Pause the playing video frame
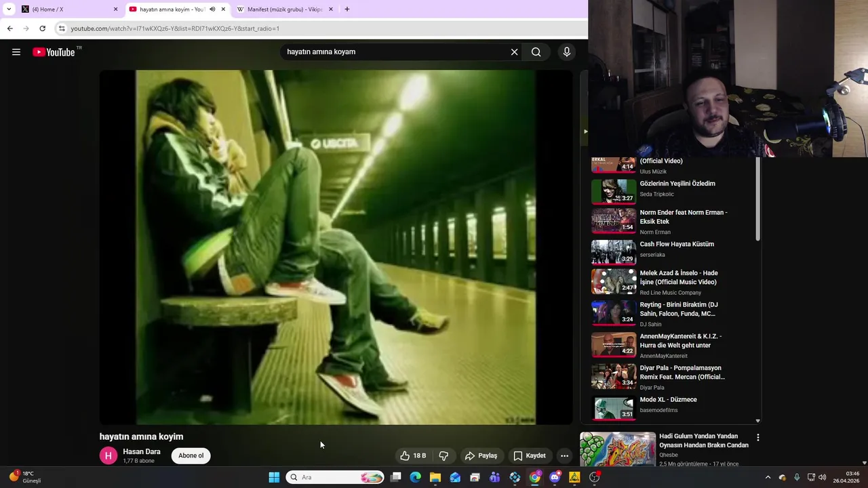The width and height of the screenshot is (868, 488). (336, 247)
